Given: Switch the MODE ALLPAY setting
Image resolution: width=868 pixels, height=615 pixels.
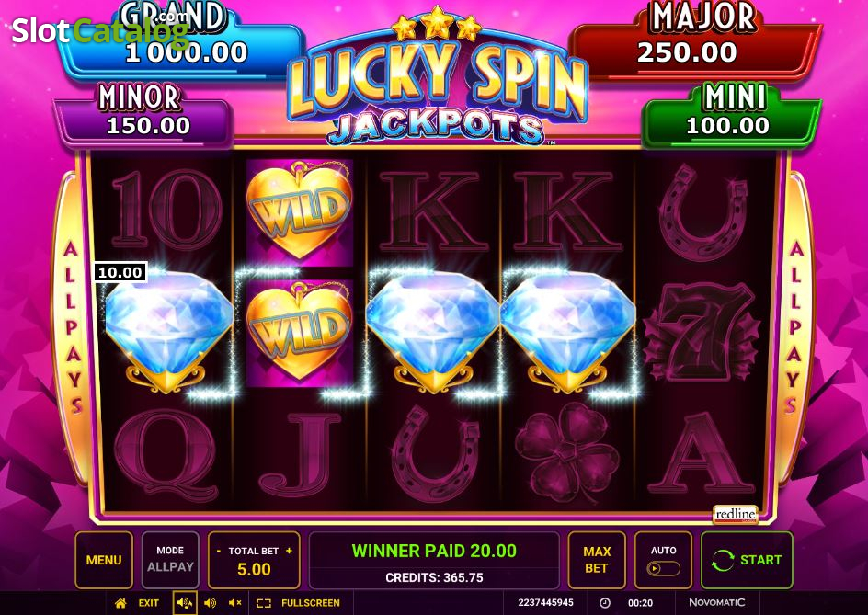Looking at the screenshot, I should point(170,560).
